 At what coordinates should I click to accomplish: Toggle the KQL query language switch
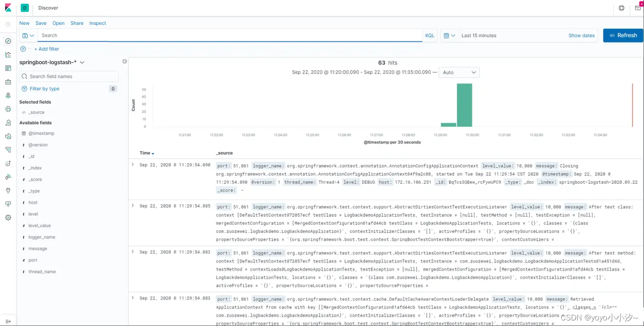click(429, 35)
